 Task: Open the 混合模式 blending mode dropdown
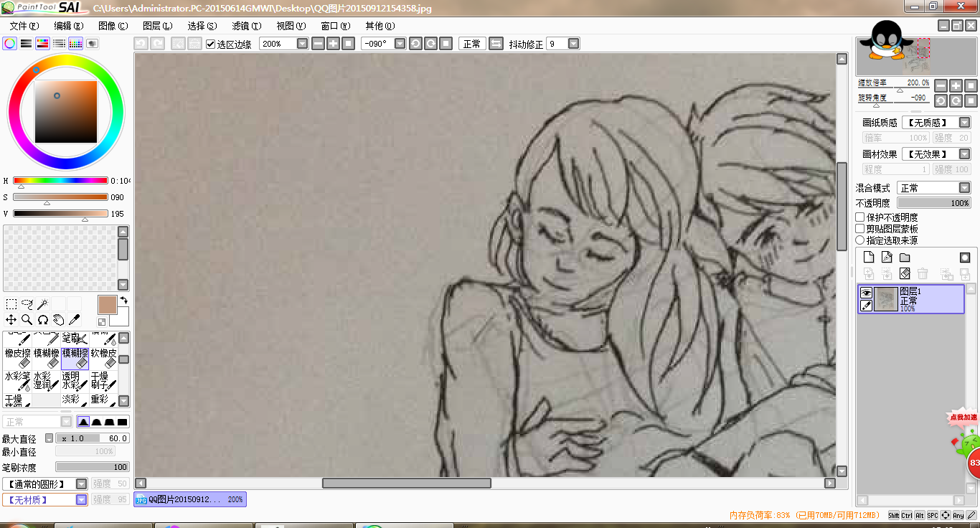tap(964, 188)
